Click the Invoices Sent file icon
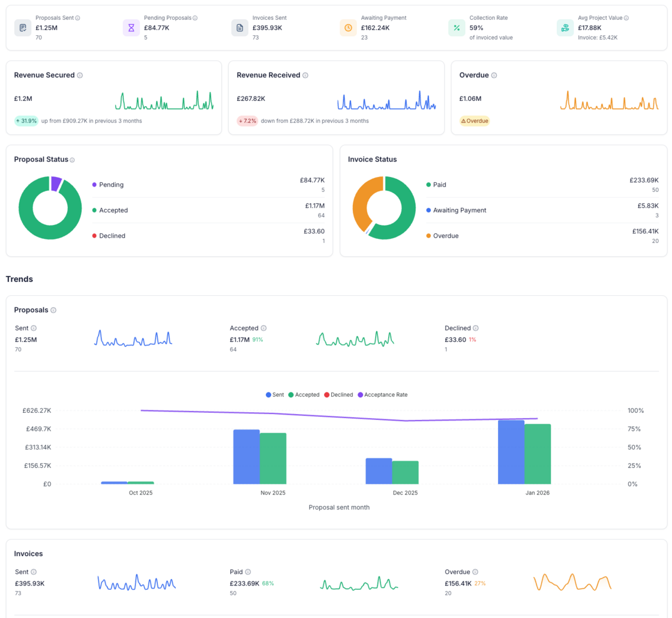Viewport: 672px width, 618px height. click(240, 28)
